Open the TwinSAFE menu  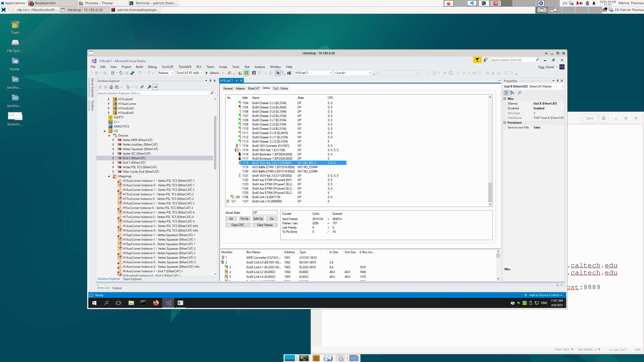pos(185,67)
